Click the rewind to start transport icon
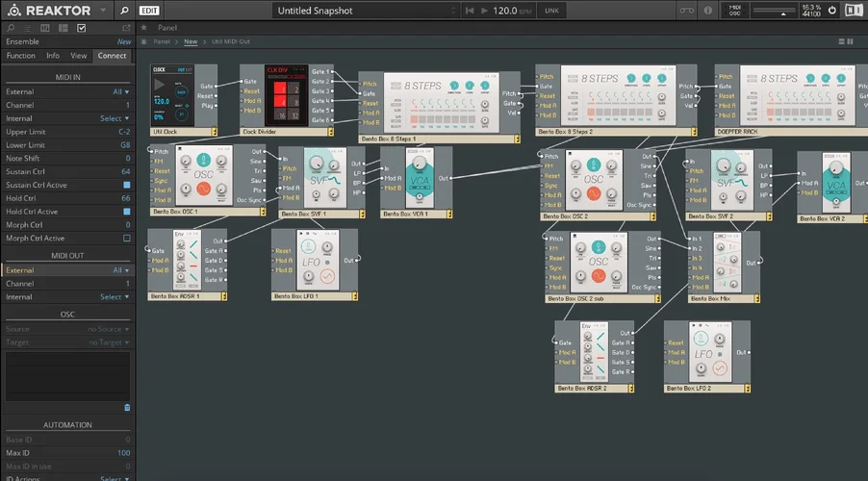Image resolution: width=868 pixels, height=481 pixels. 470,11
